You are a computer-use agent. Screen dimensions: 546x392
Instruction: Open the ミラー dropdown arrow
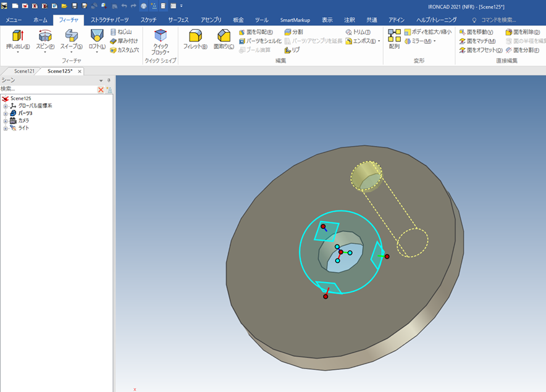(434, 41)
